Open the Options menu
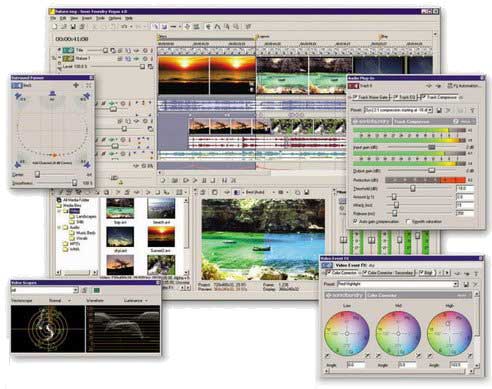 click(x=115, y=18)
